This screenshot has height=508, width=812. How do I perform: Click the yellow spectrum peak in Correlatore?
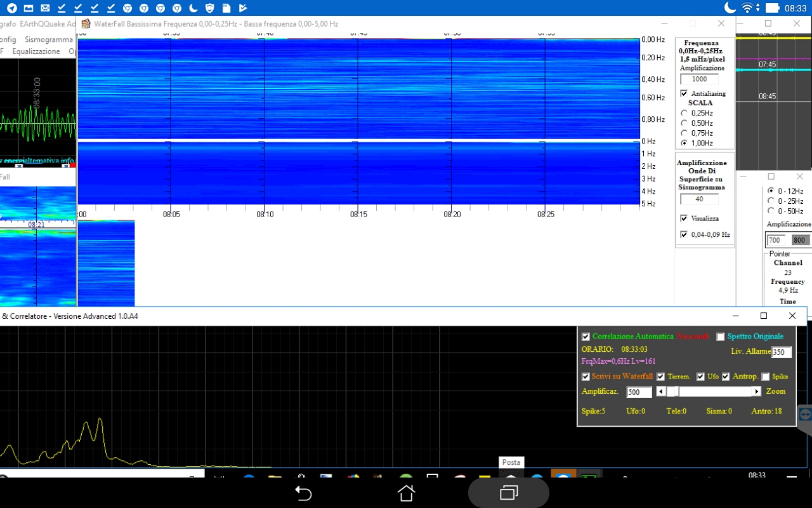100,420
